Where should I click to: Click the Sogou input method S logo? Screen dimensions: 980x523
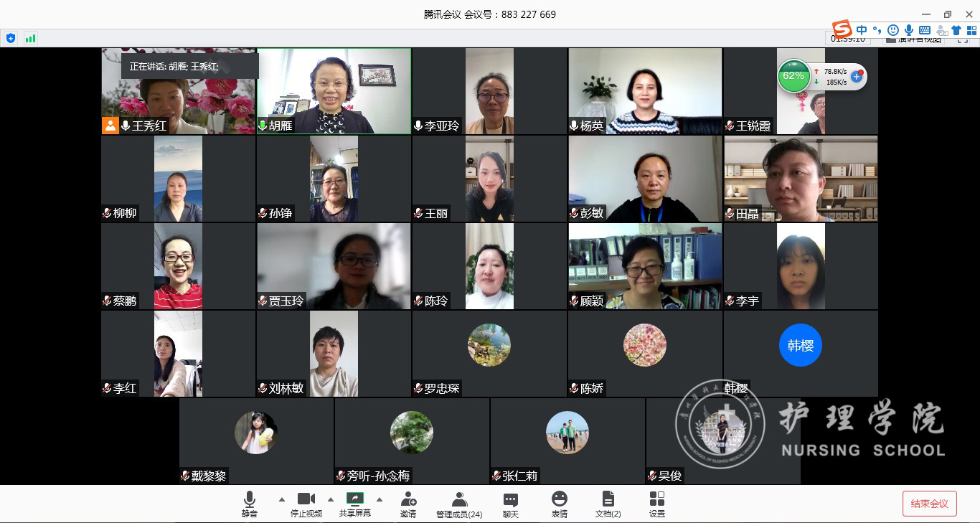tap(842, 30)
